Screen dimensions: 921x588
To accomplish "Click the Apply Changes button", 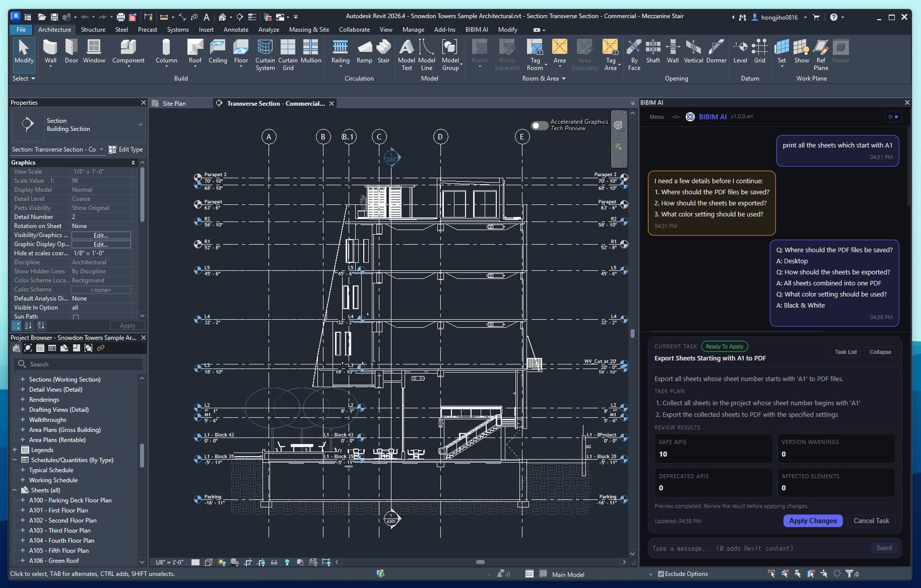I will click(x=812, y=521).
